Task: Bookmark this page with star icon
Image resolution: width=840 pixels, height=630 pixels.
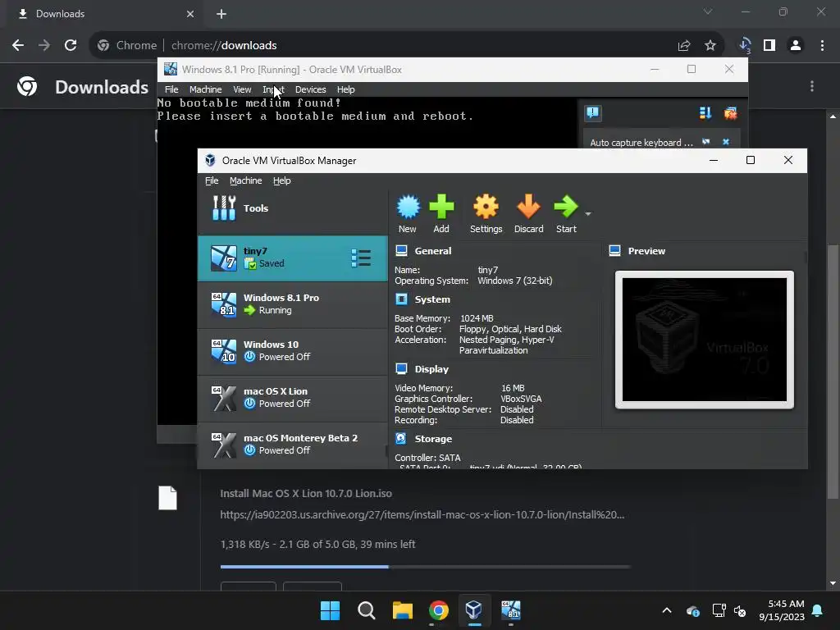Action: [x=710, y=46]
